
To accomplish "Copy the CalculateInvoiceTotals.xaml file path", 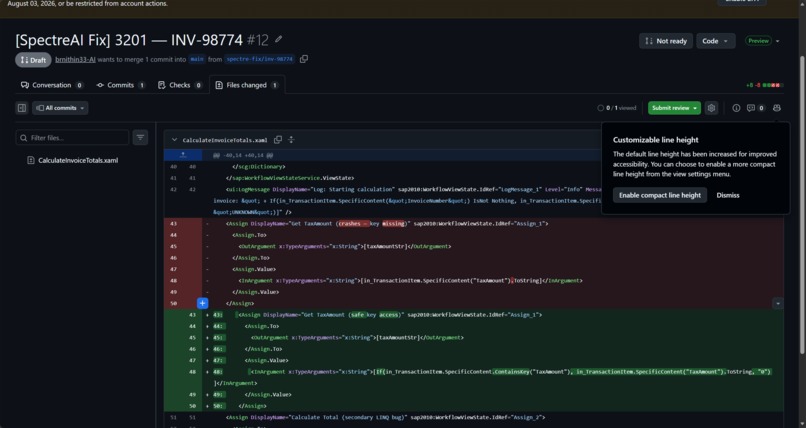I will click(x=278, y=140).
